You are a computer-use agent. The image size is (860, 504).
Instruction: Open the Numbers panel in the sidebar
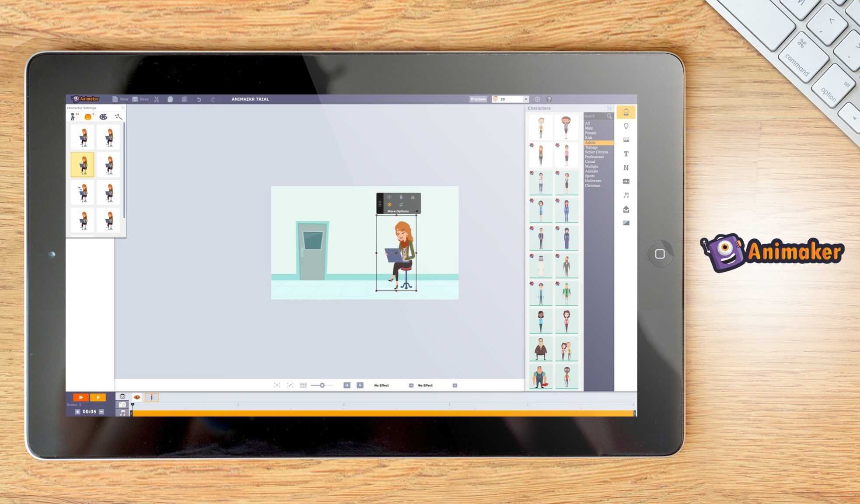tap(627, 168)
